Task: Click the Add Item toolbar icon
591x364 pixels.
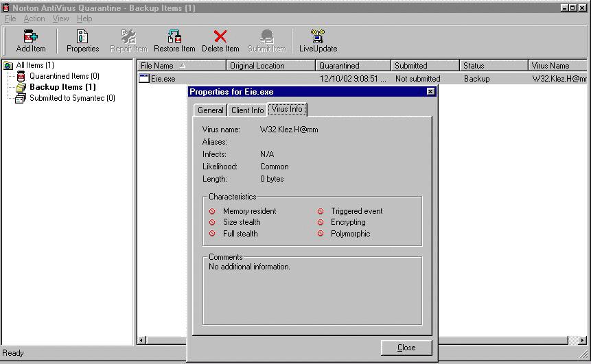Action: click(31, 37)
